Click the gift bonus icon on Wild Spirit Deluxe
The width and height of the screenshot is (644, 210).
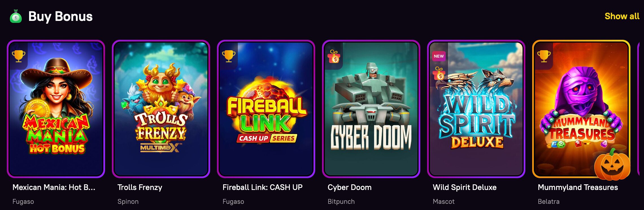(x=439, y=73)
